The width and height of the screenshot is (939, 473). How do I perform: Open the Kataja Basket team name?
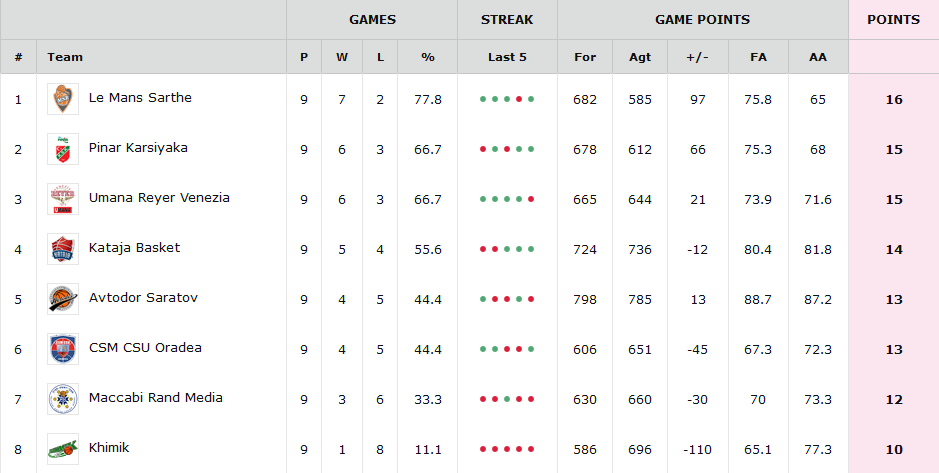[134, 248]
